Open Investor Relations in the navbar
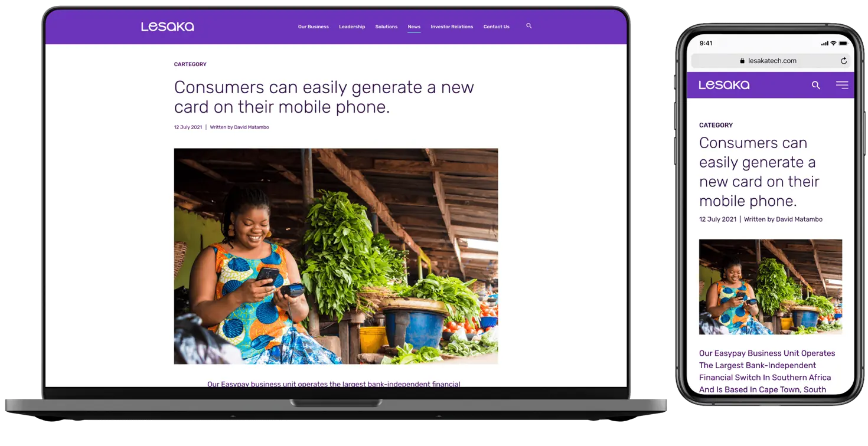 [x=452, y=27]
